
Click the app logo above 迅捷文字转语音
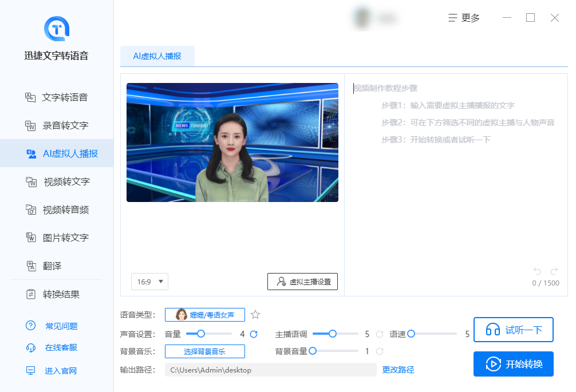(x=57, y=29)
